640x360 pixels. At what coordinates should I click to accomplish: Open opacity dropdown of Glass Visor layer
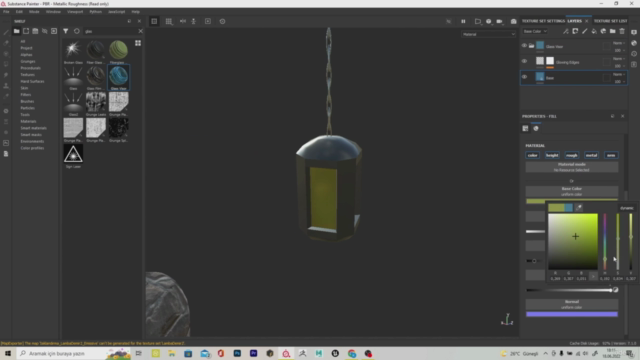click(619, 50)
